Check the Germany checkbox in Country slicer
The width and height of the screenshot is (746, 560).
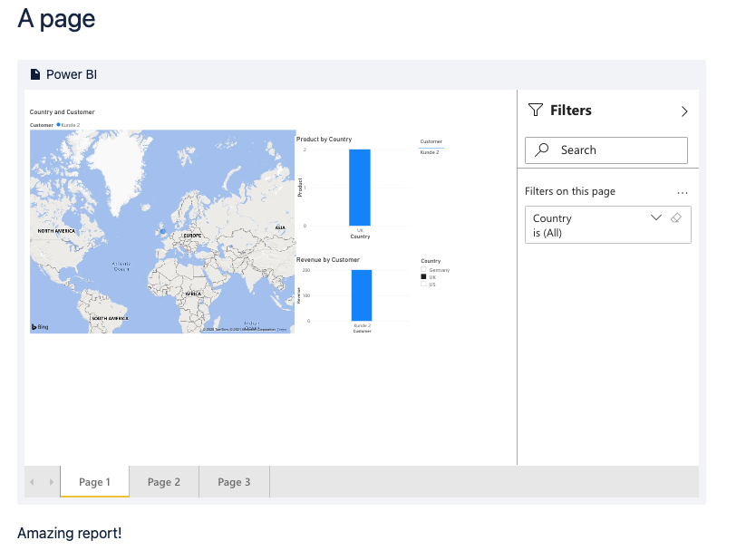point(423,270)
